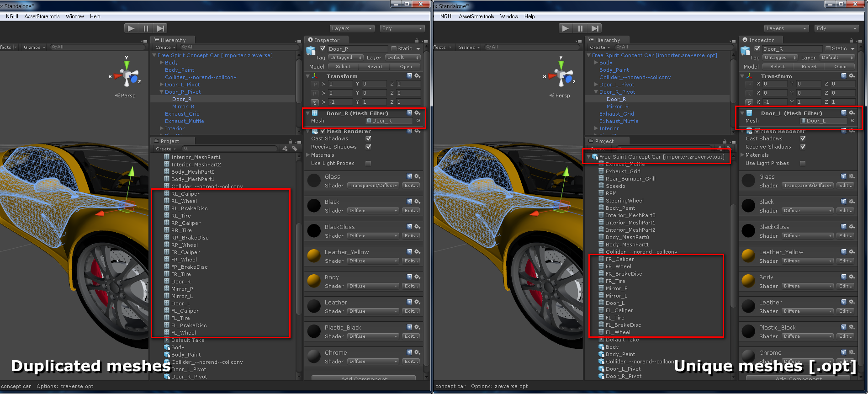Open Chrome material gear menu in left Inspector

pos(417,352)
